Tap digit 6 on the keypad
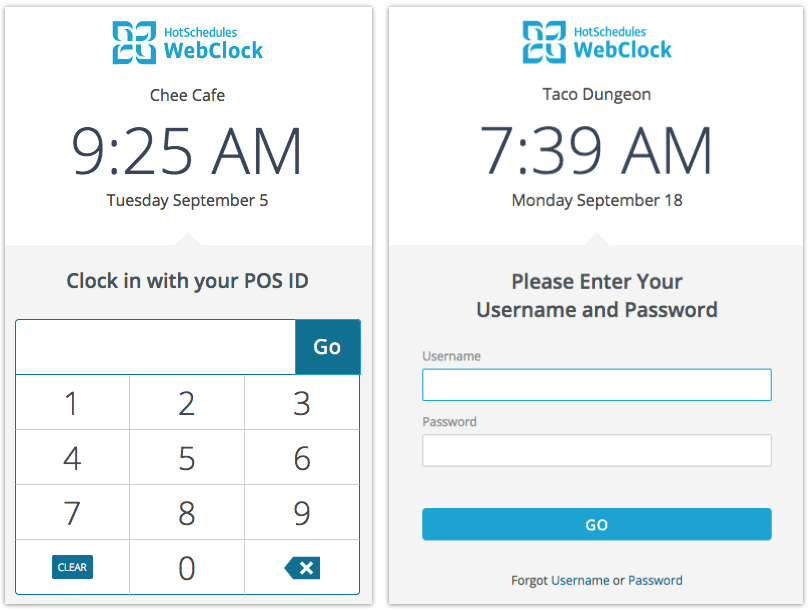The height and width of the screenshot is (613, 811). (302, 458)
